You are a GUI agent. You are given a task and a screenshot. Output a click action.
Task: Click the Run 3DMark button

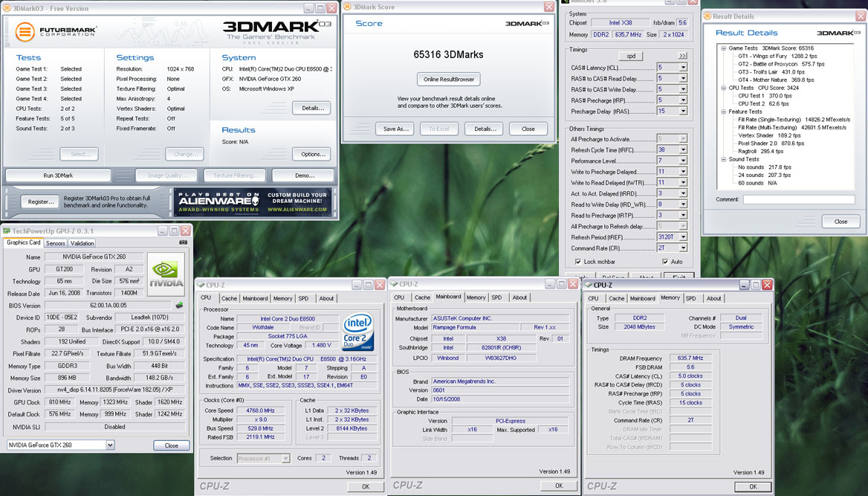pos(58,175)
